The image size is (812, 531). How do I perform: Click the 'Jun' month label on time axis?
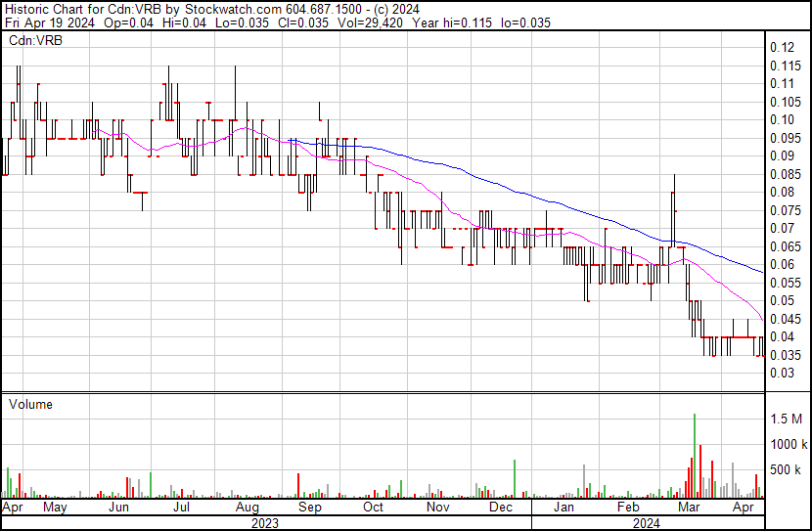[x=118, y=507]
